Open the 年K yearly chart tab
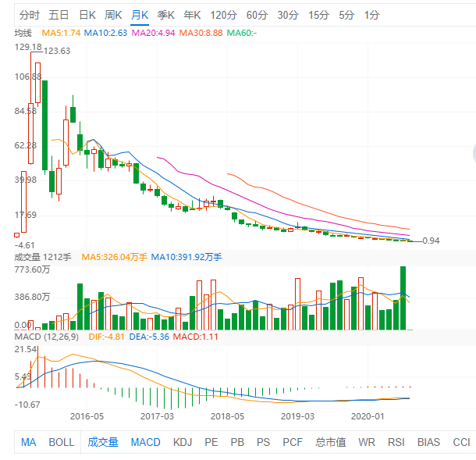The image size is (476, 460). coord(192,15)
